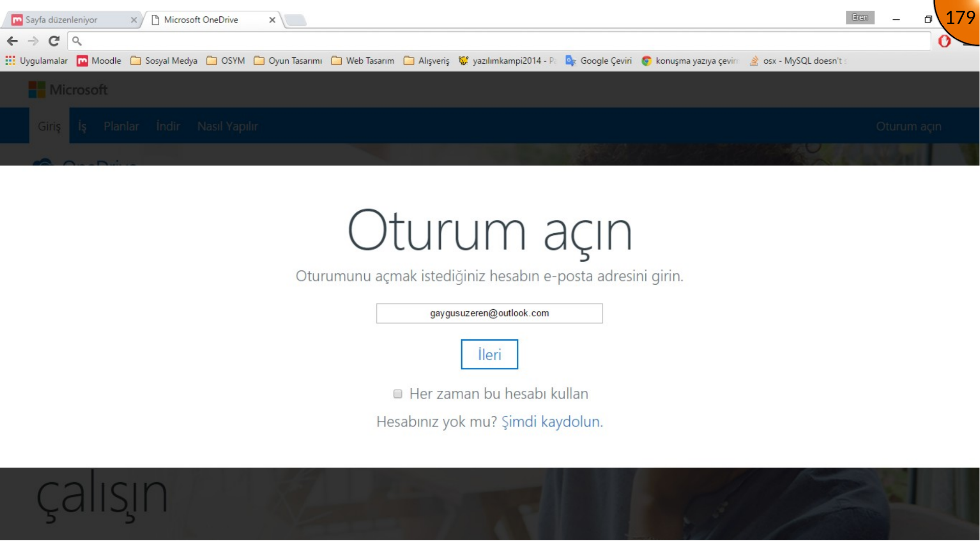Click the İleri button
Screen dimensions: 980x551
489,354
